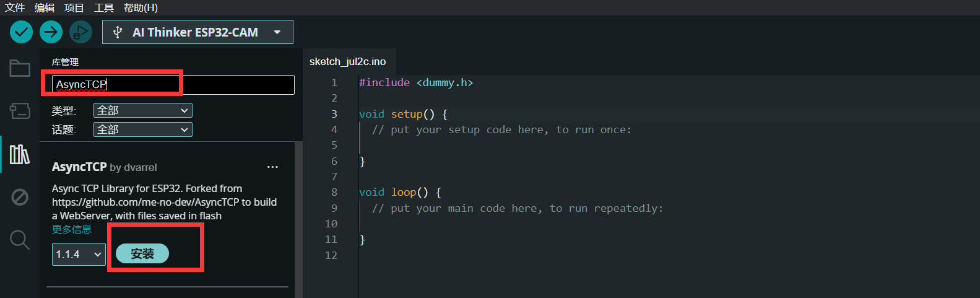This screenshot has height=298, width=980.
Task: Expand the AI Thinker ESP32-CAM board selector
Action: click(x=197, y=32)
